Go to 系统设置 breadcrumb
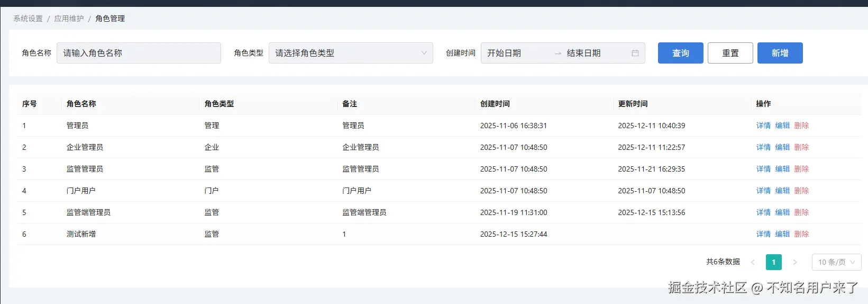The height and width of the screenshot is (304, 868). 28,19
